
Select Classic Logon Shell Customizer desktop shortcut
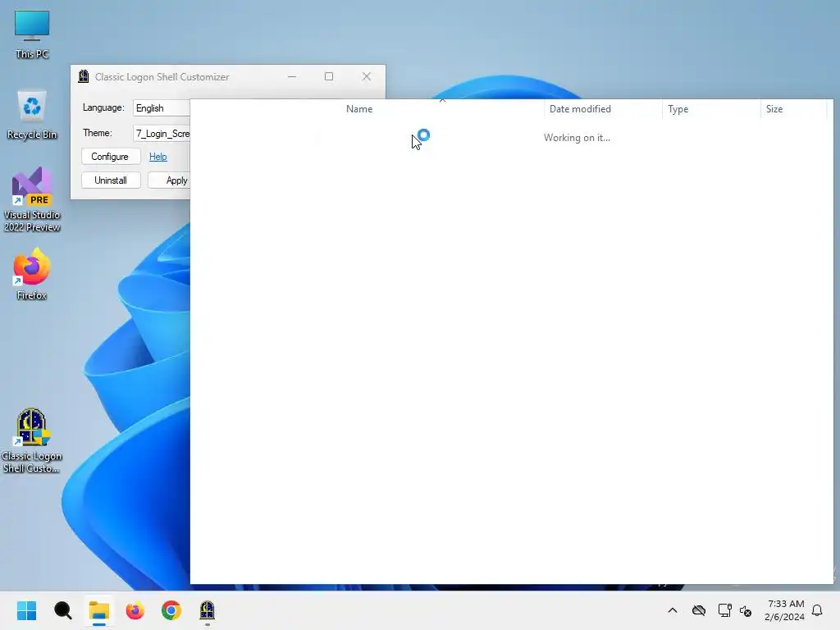coord(32,441)
